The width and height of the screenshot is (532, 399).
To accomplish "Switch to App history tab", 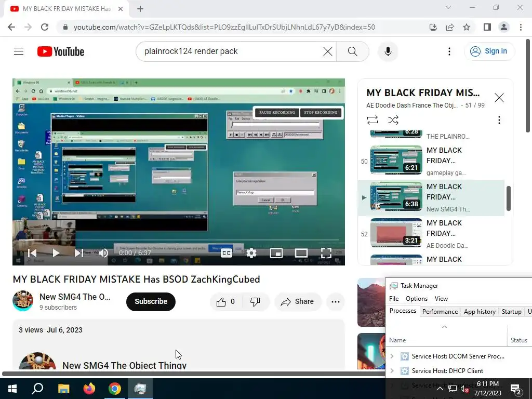I will pos(480,312).
